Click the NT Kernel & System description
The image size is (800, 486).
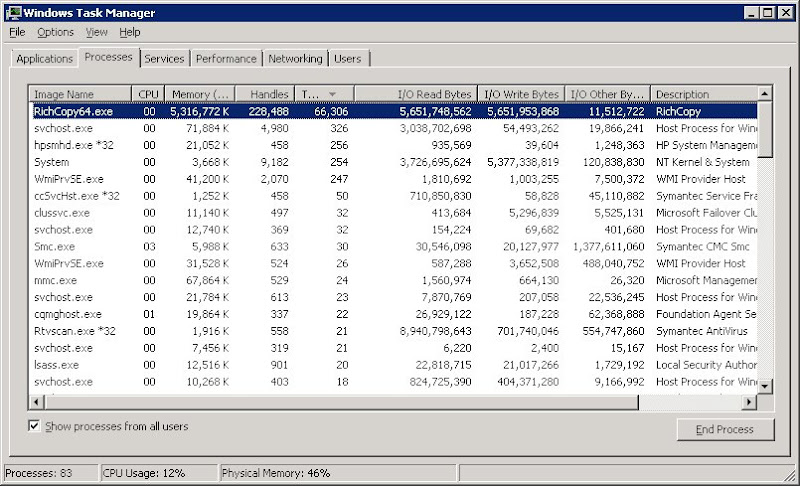(x=703, y=162)
